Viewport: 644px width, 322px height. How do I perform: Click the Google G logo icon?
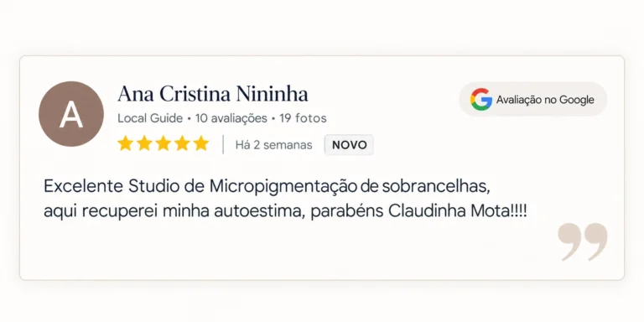point(481,100)
